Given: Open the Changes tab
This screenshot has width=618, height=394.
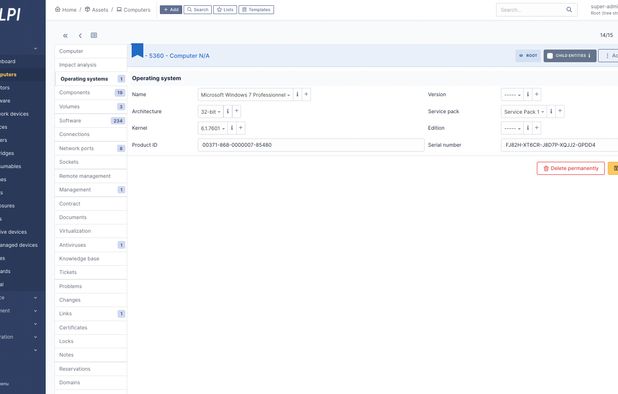Looking at the screenshot, I should pos(91,300).
